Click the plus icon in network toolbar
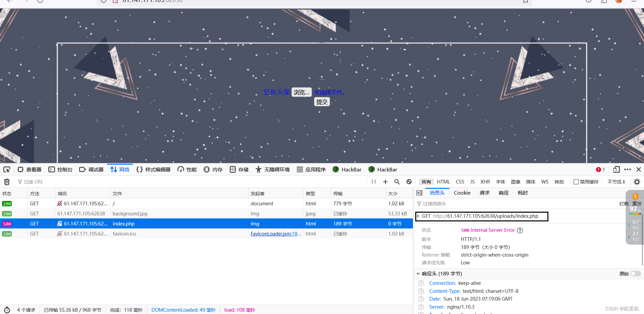 tap(385, 182)
